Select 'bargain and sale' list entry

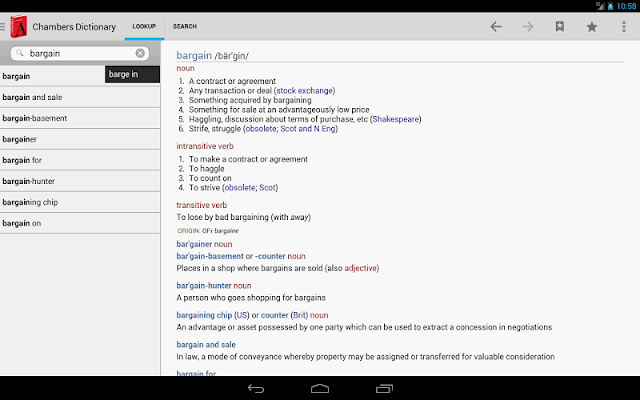[x=80, y=97]
